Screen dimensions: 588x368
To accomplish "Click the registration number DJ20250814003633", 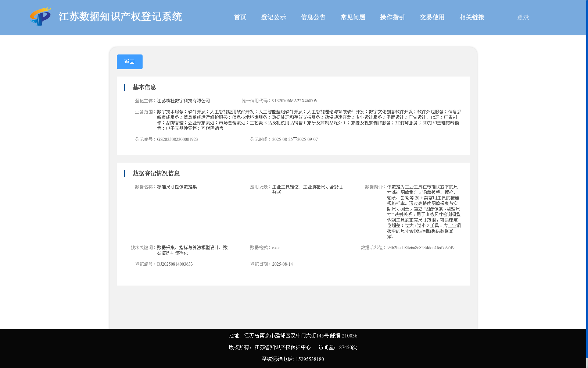I will click(175, 264).
